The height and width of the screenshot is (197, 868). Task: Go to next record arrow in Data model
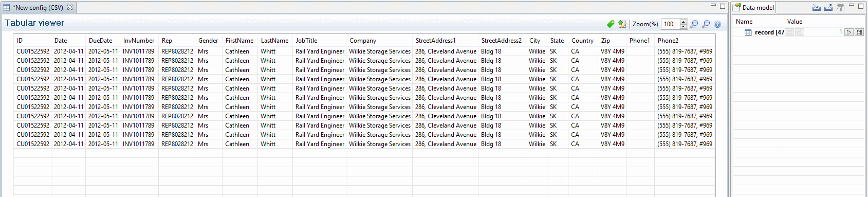(849, 32)
